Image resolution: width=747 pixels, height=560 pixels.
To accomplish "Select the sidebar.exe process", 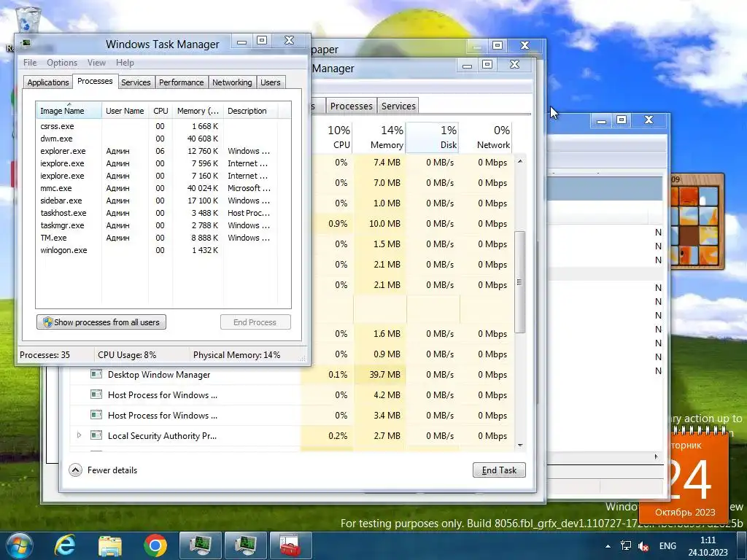I will [x=163, y=201].
